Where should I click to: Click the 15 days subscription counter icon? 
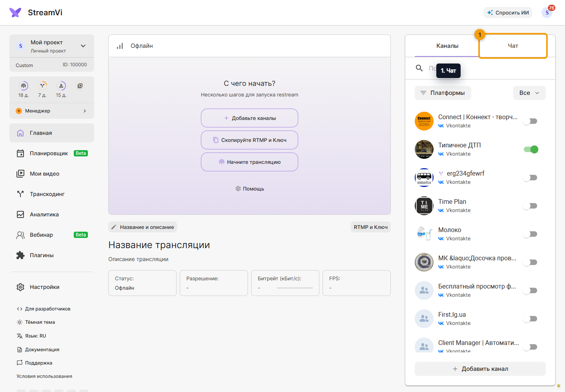tap(61, 86)
